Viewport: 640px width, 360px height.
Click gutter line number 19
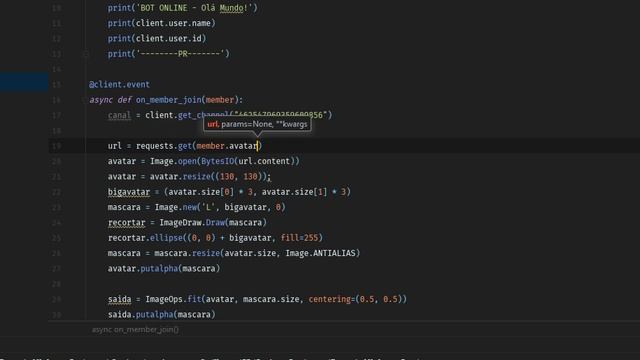56,146
